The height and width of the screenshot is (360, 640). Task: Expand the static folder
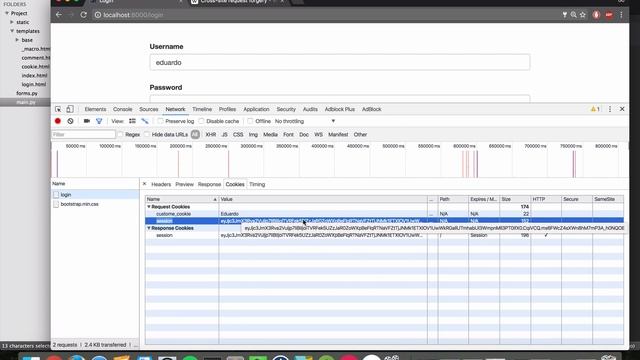12,22
